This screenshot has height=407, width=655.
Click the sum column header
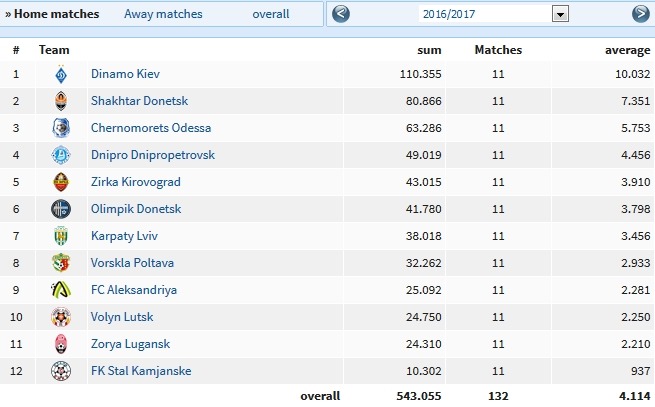(x=429, y=50)
